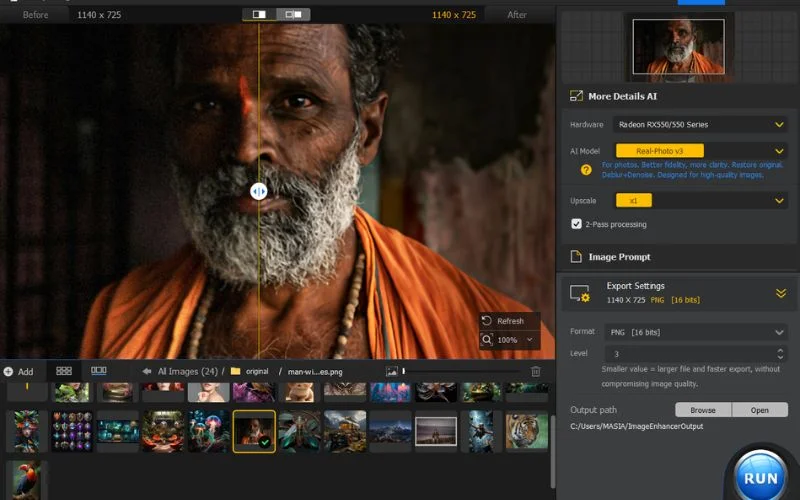Select the selected bearded man thumbnail
Image resolution: width=800 pixels, height=500 pixels.
tap(254, 432)
